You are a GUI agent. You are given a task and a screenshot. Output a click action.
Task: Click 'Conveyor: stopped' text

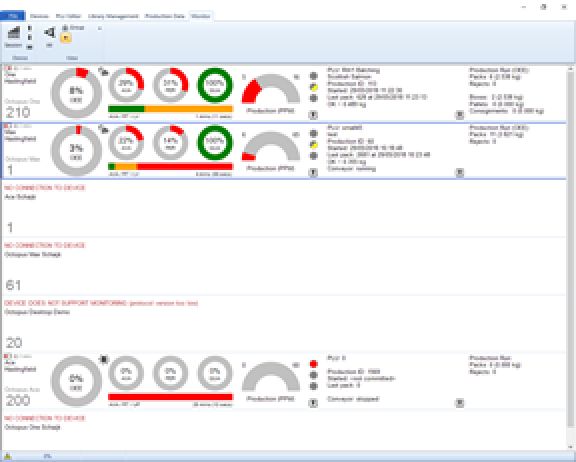click(x=353, y=399)
